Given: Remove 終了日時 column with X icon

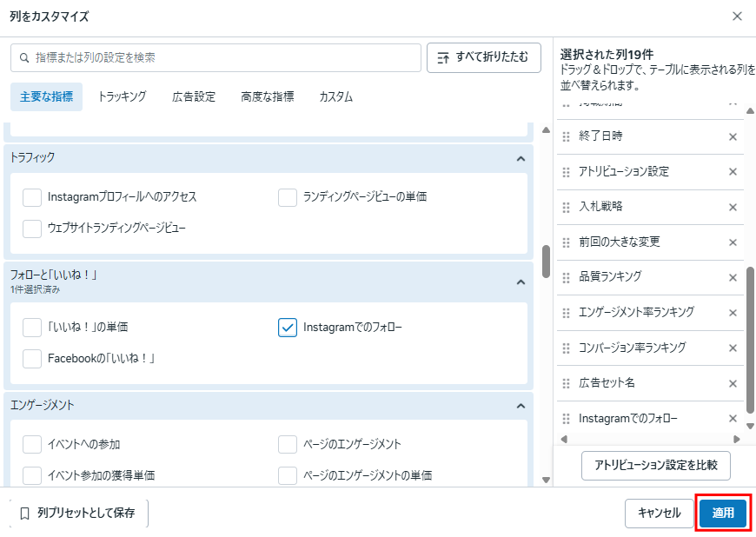Looking at the screenshot, I should [733, 136].
